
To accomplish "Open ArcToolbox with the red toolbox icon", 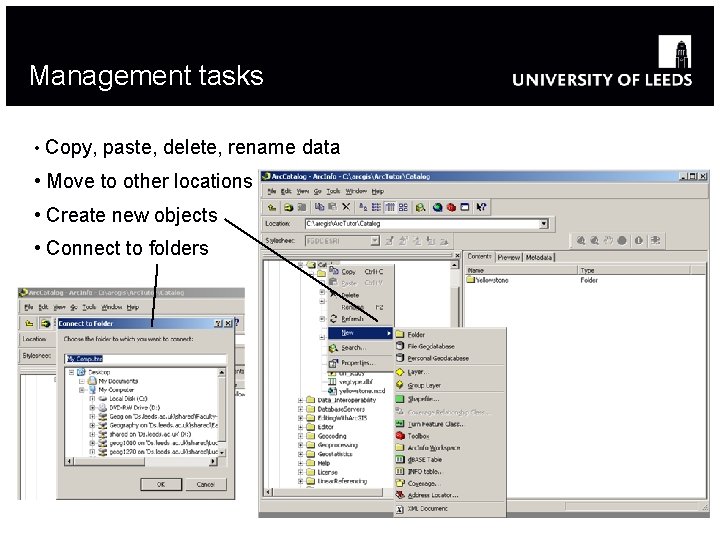I will [x=451, y=208].
